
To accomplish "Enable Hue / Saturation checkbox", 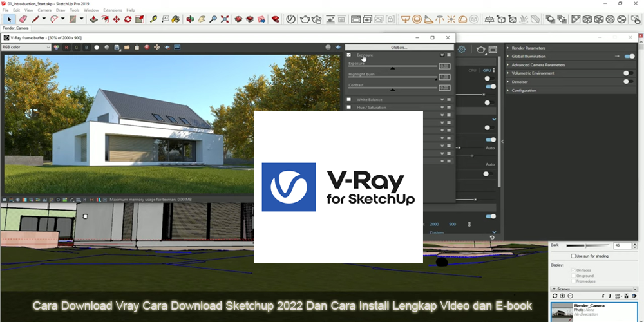I will click(348, 107).
